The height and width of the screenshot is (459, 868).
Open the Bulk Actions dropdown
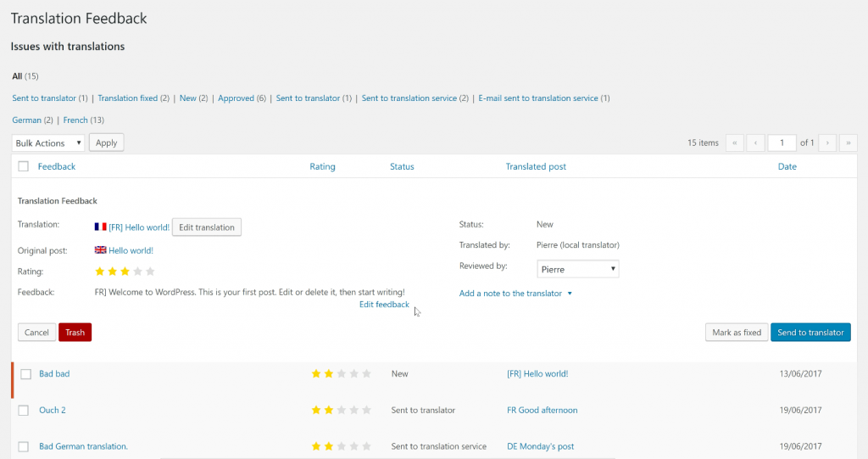coord(48,143)
